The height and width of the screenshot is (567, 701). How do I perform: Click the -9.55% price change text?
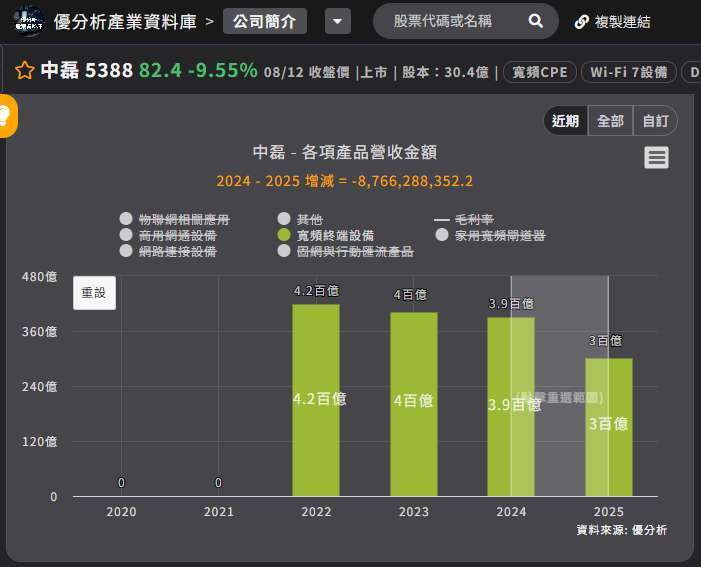pos(223,70)
